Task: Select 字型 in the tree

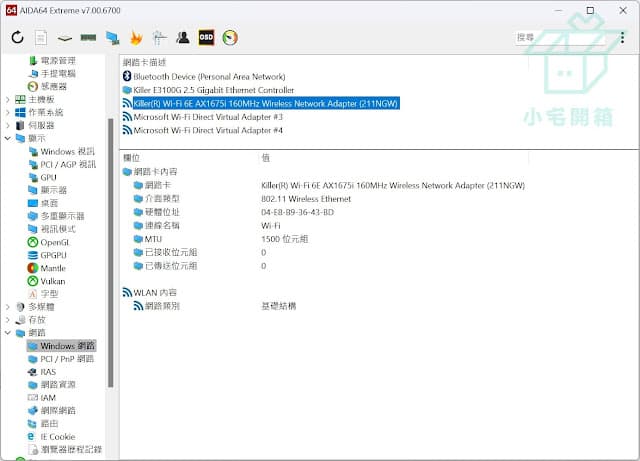Action: [x=49, y=294]
